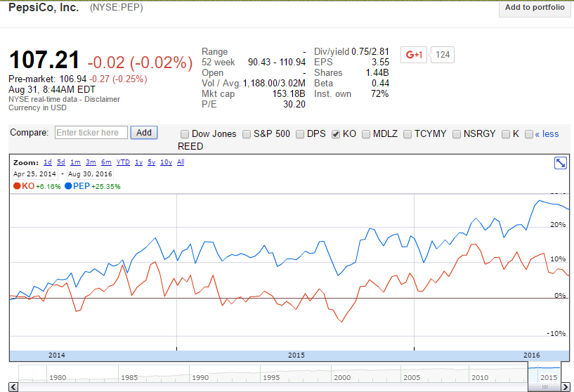Click 2005 on the overview timeline
Image resolution: width=574 pixels, height=392 pixels.
412,377
